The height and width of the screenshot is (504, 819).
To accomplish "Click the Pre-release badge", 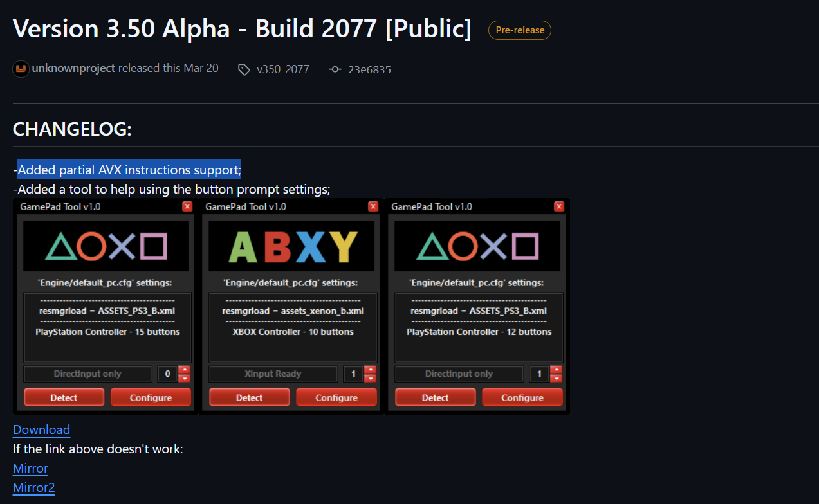I will tap(520, 30).
